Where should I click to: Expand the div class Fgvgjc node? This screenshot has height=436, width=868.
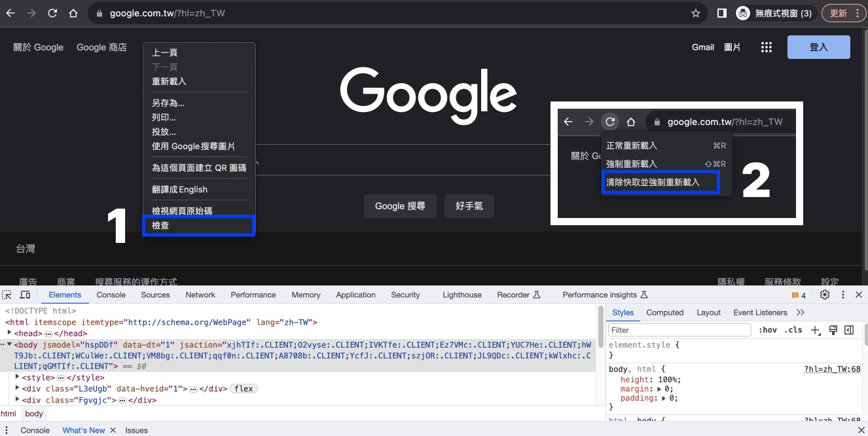click(18, 399)
